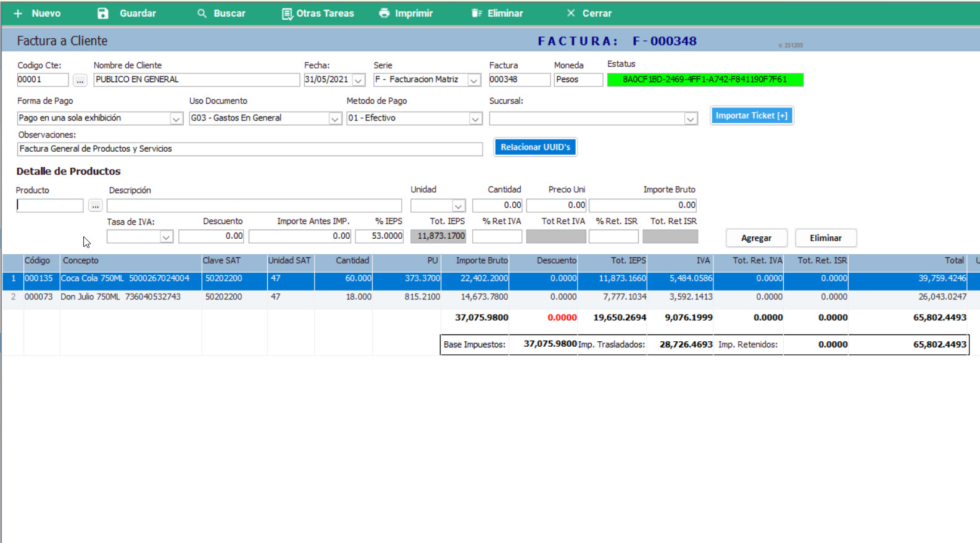The width and height of the screenshot is (980, 543).
Task: Open the Tasa de IVA combo box
Action: (x=166, y=237)
